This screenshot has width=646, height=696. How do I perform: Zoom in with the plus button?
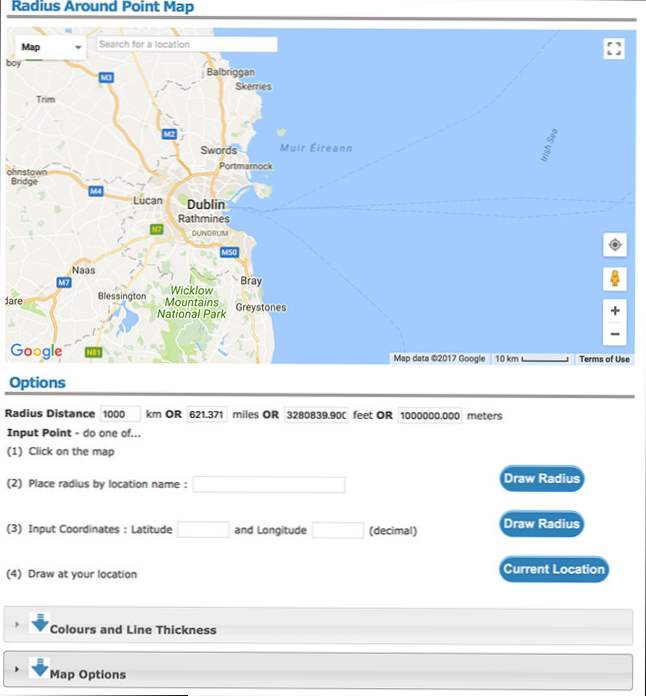coord(615,311)
